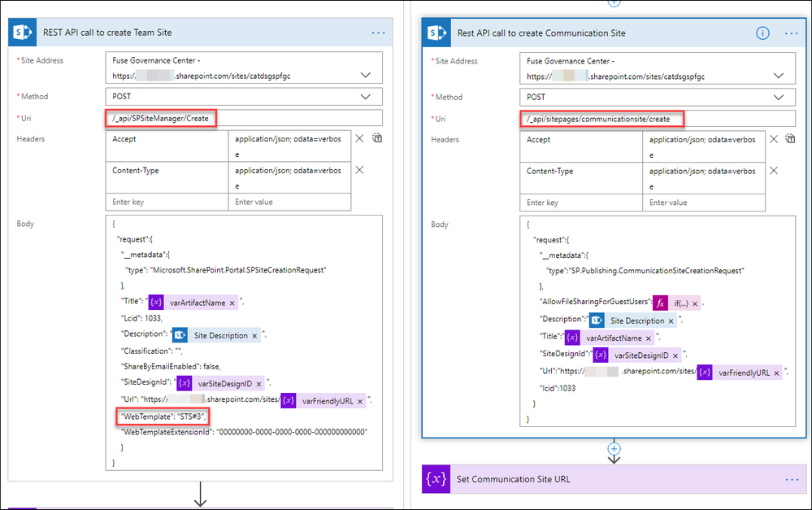Click "Classification" line in Team Site body
The height and width of the screenshot is (510, 812).
tap(152, 351)
